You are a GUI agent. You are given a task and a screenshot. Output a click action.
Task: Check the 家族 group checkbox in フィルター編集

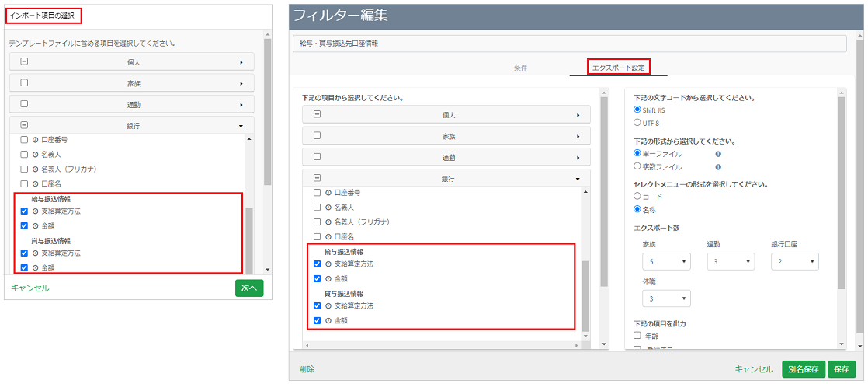[x=318, y=135]
